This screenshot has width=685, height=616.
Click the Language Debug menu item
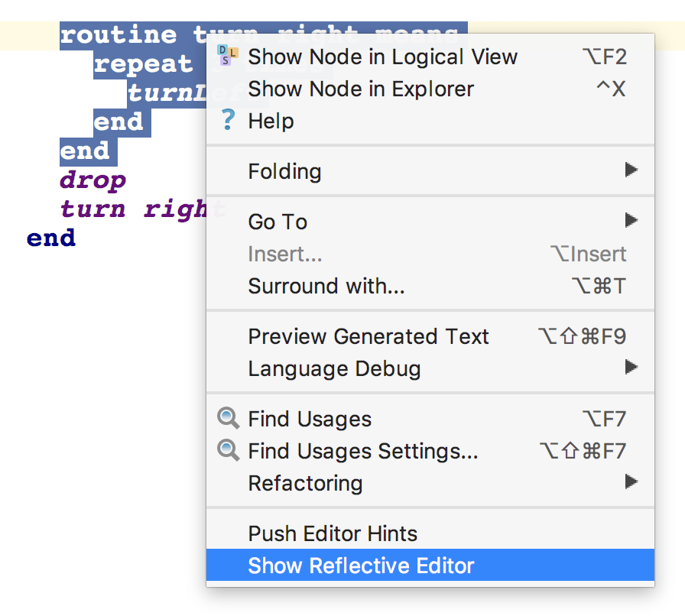tap(334, 368)
